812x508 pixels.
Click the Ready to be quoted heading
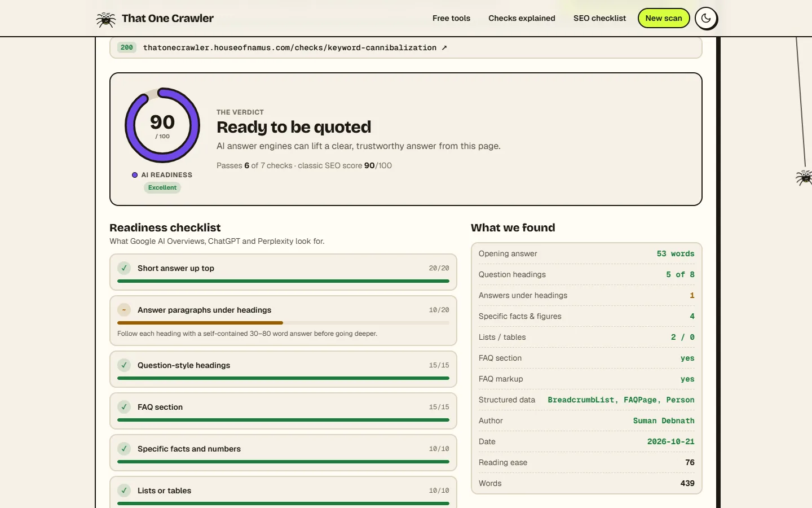[294, 127]
